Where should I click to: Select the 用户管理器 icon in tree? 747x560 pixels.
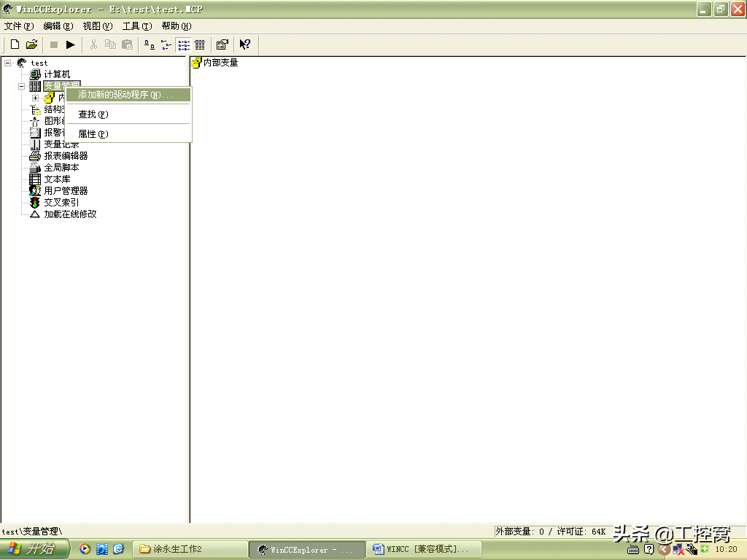35,191
